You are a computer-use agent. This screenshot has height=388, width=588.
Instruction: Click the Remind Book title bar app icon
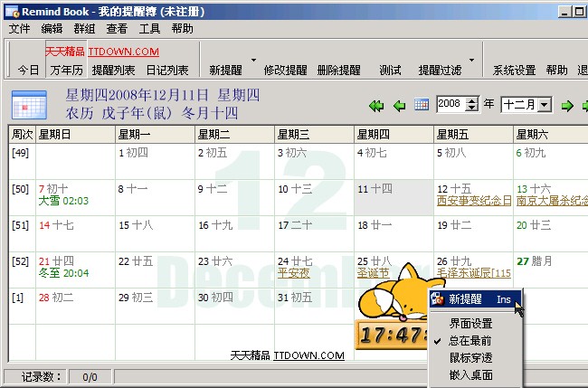point(13,12)
